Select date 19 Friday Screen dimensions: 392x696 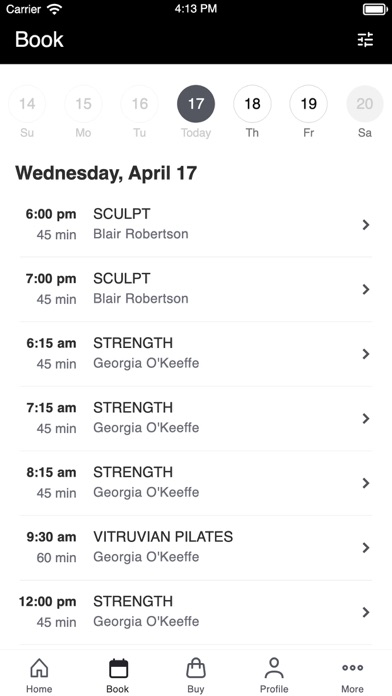309,104
